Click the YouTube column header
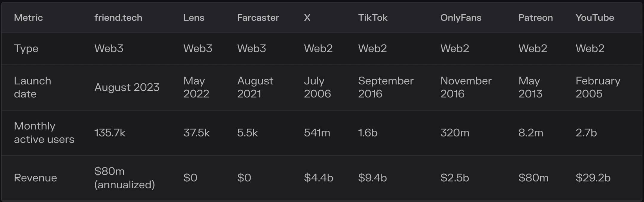This screenshot has height=202, width=644. tap(594, 18)
